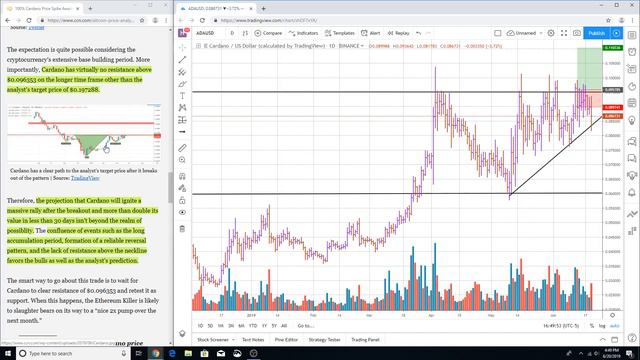Open dropdown arrow beside Unnamed layout
Image resolution: width=640 pixels, height=360 pixels.
click(541, 33)
